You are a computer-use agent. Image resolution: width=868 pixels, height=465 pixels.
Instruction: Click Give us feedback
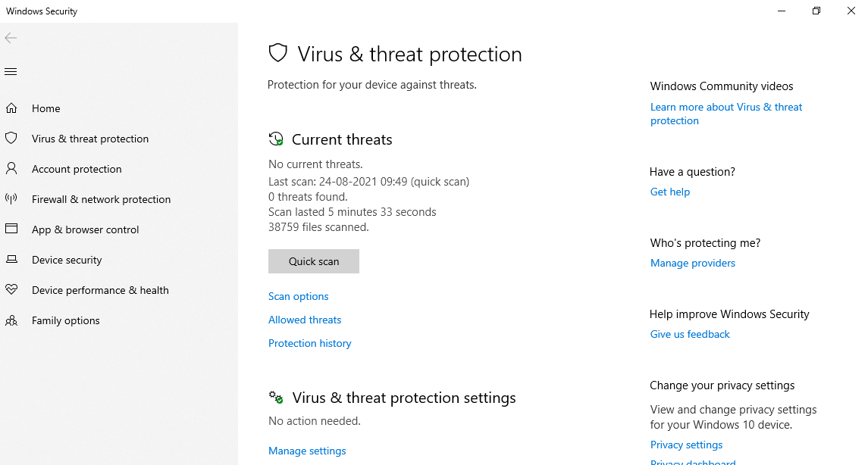(x=689, y=334)
